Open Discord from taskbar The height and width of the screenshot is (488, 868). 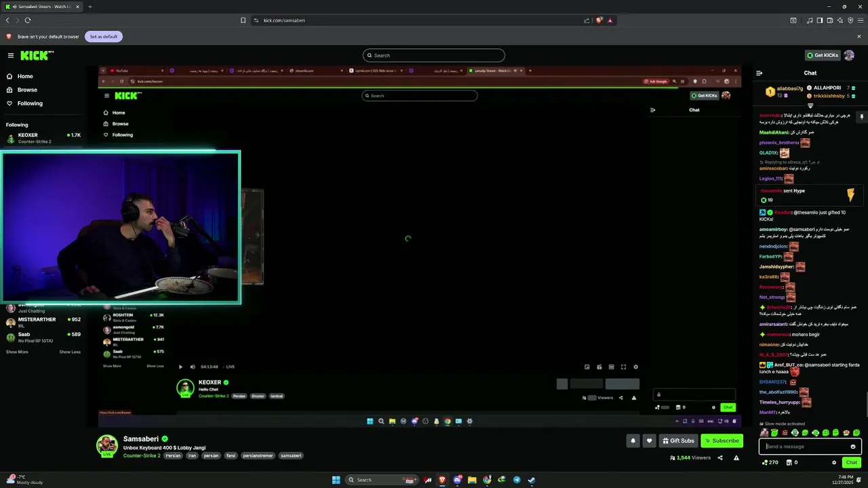click(x=458, y=480)
